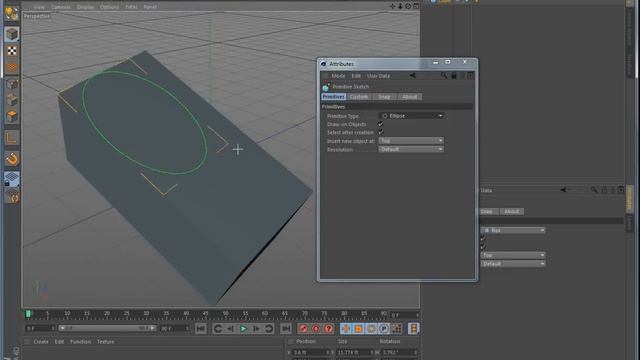640x360 pixels.
Task: Toggle the Locked Workplane grid icon
Action: point(12,179)
